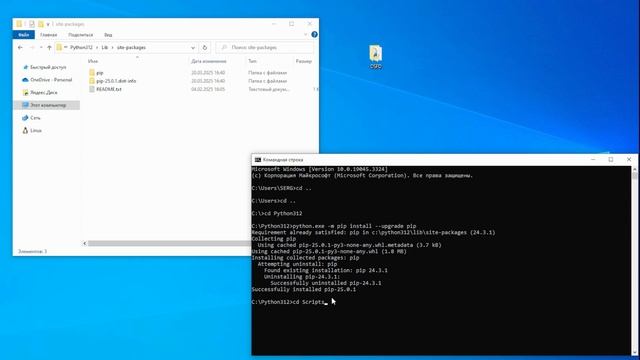The width and height of the screenshot is (640, 360).
Task: Open the address bar history dropdown
Action: coord(193,48)
